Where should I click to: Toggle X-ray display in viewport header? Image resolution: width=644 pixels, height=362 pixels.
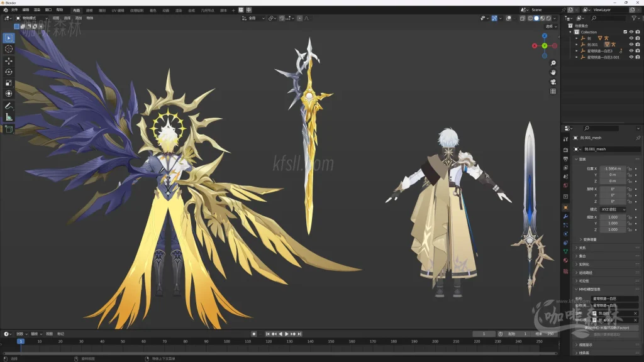click(x=523, y=18)
